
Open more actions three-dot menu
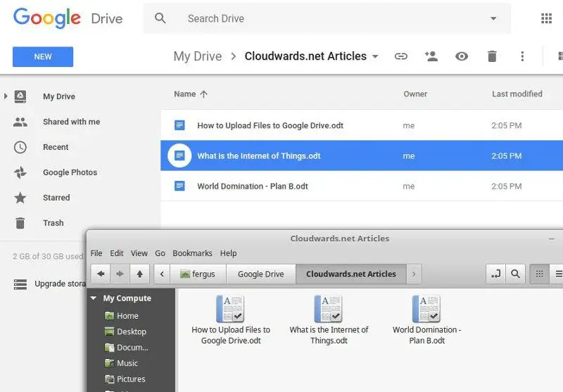click(x=522, y=56)
